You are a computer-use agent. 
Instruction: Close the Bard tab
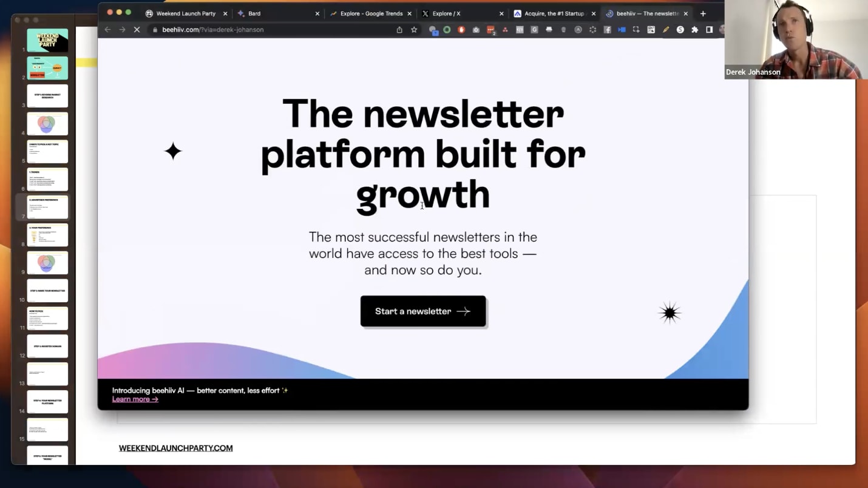point(317,13)
